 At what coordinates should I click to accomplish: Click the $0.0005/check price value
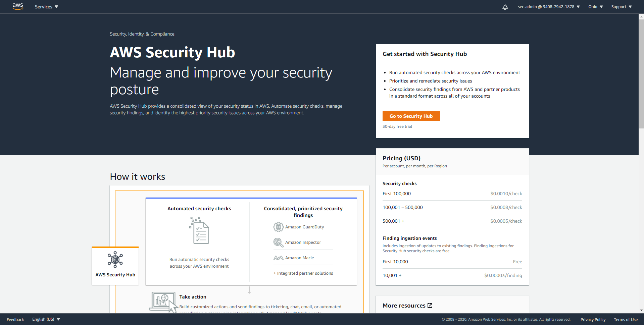click(x=506, y=221)
